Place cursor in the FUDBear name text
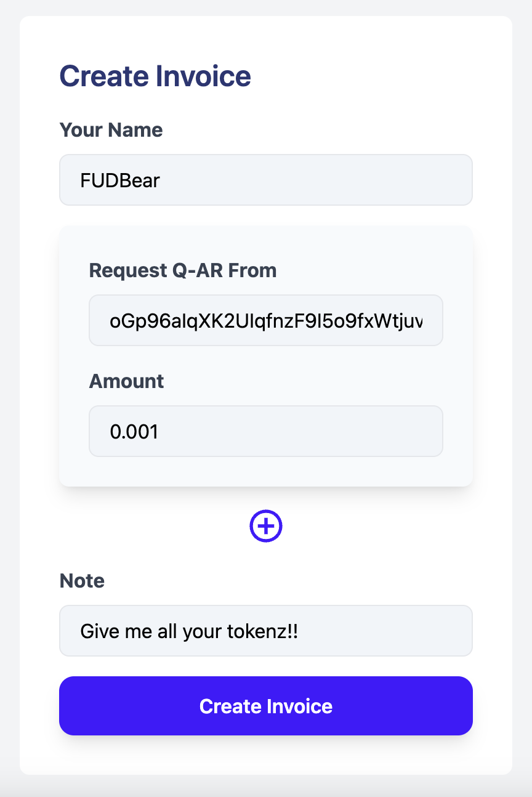This screenshot has height=797, width=532. click(x=120, y=180)
